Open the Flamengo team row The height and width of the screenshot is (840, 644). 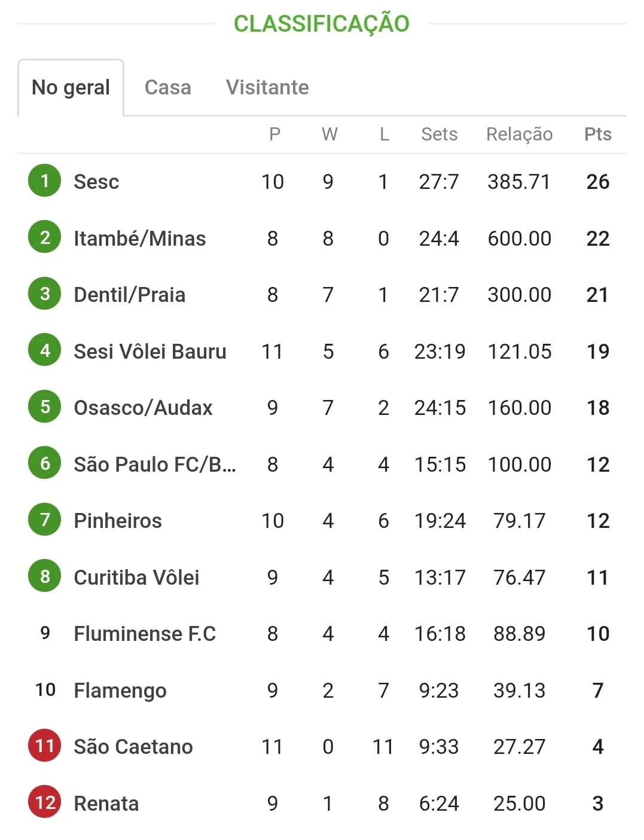point(322,690)
